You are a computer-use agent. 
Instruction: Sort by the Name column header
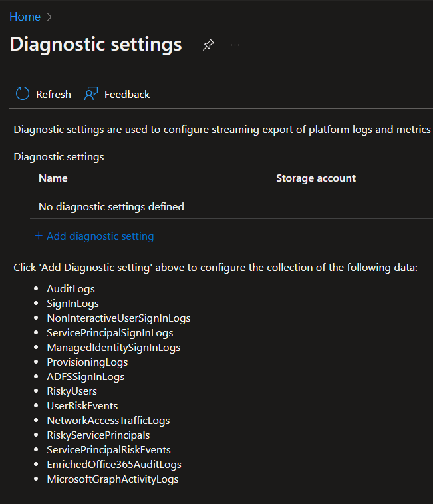click(x=53, y=178)
